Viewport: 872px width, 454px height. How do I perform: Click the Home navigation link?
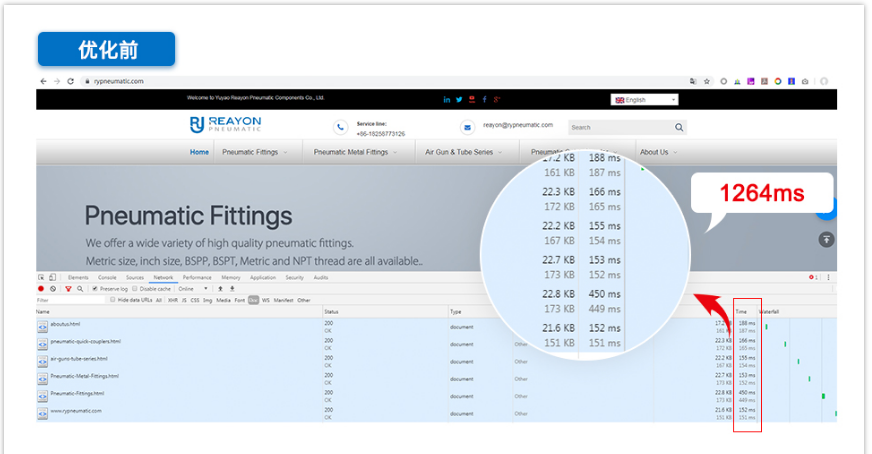click(x=200, y=152)
